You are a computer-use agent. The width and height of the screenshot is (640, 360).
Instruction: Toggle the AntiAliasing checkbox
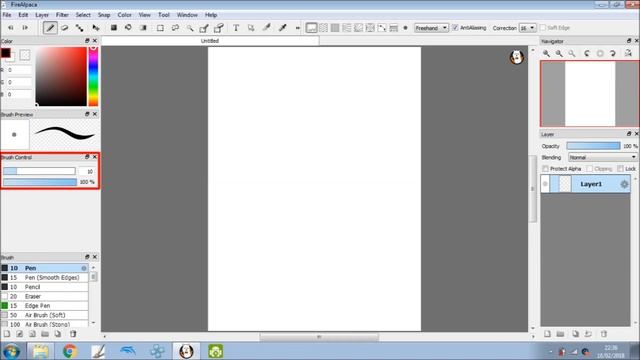pyautogui.click(x=456, y=28)
